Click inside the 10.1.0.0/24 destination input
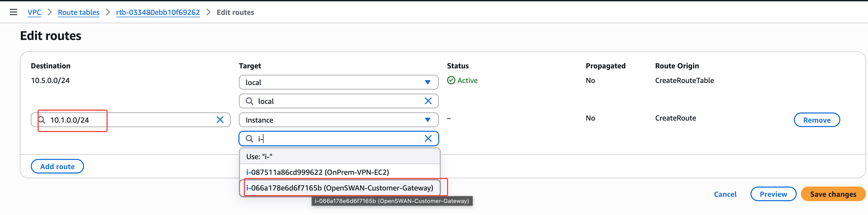 coord(135,120)
